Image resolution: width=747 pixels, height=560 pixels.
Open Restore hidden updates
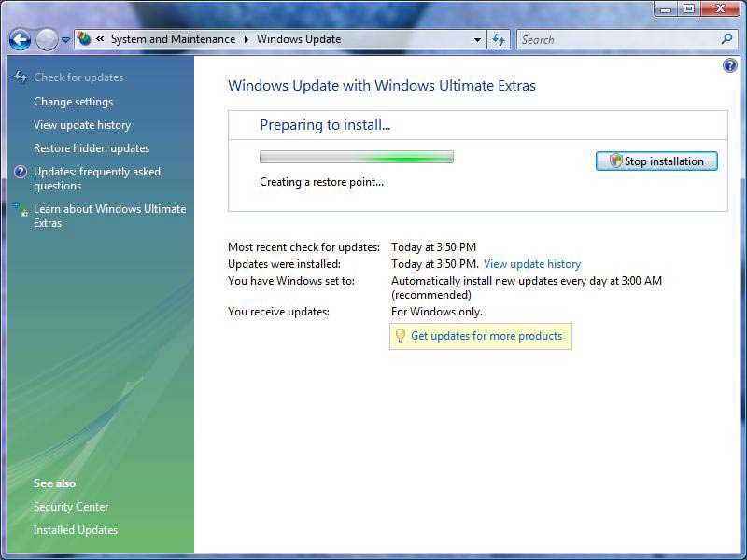point(92,148)
